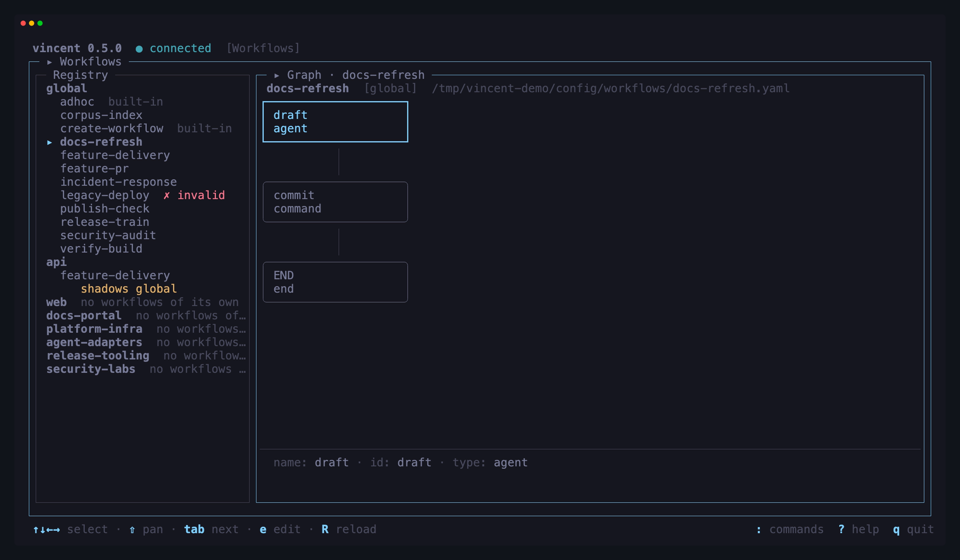The width and height of the screenshot is (960, 560).
Task: Click the agent-adapters group header
Action: (x=94, y=342)
